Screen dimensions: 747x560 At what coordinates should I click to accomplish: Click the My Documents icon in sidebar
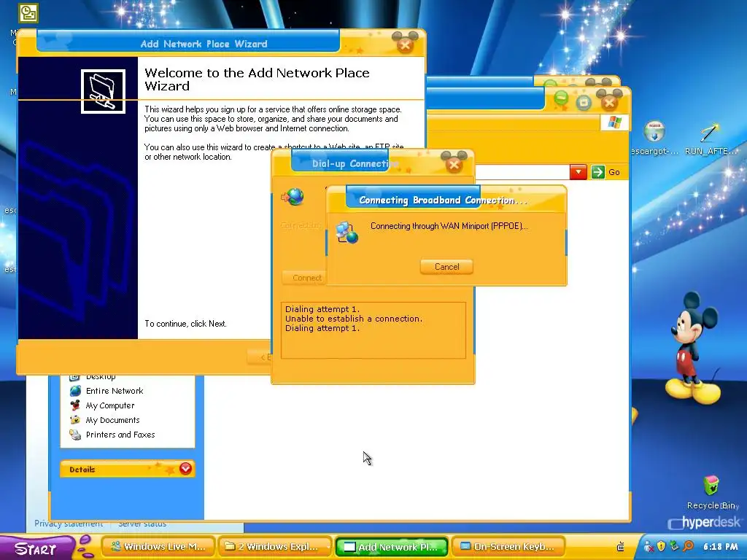(x=75, y=420)
